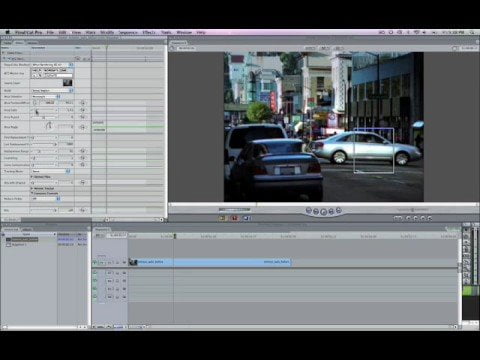Toggle the lock on V1 track
Image resolution: width=480 pixels, height=360 pixels.
point(117,263)
